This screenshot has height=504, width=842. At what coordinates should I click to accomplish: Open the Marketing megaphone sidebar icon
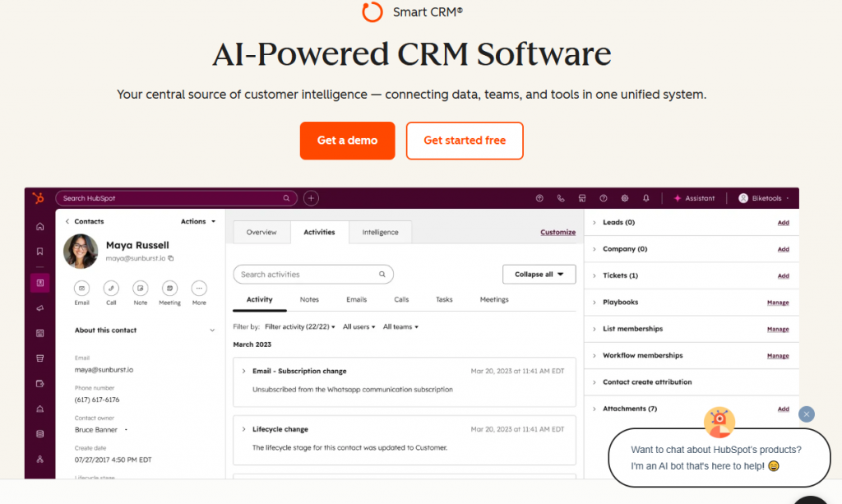(x=39, y=308)
